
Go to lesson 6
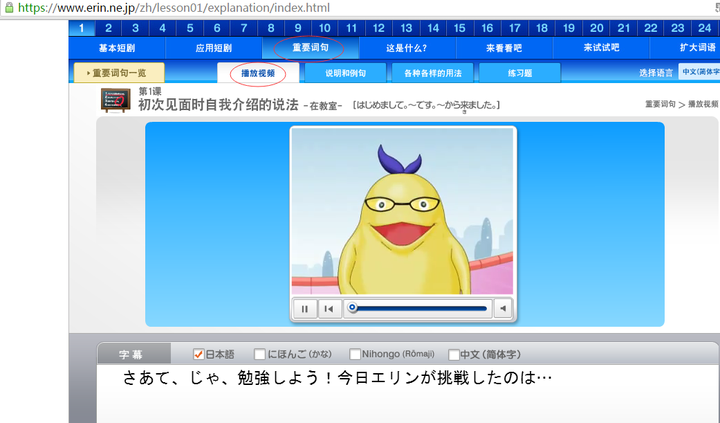pyautogui.click(x=217, y=28)
